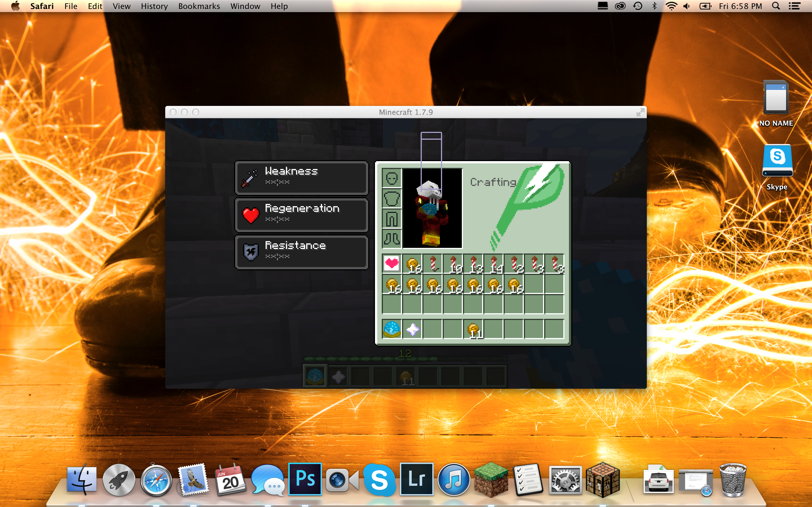Open the Bookmarks menu
The height and width of the screenshot is (507, 812).
(199, 6)
